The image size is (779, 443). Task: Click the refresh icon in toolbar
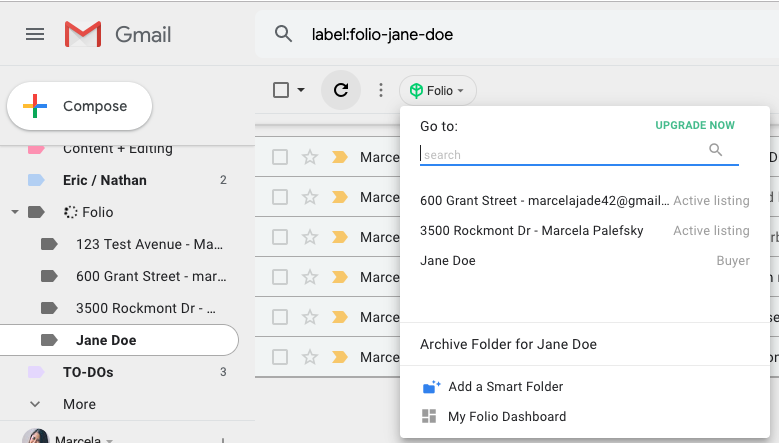tap(341, 90)
